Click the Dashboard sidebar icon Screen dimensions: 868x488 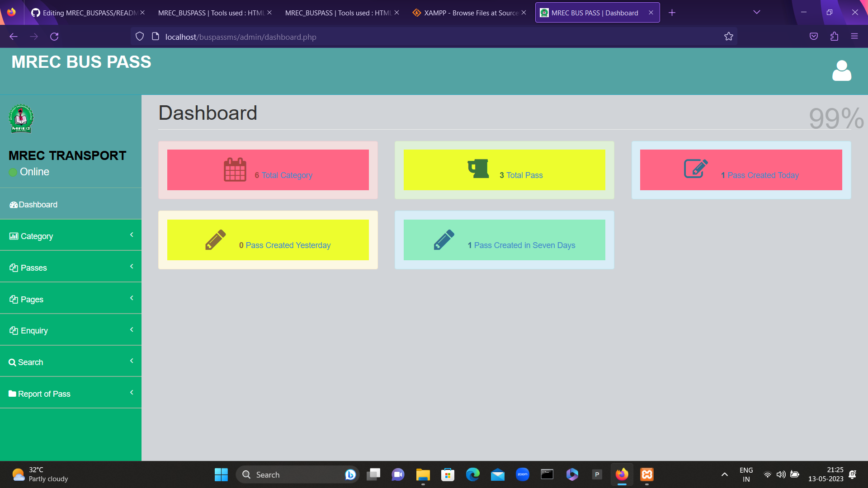tap(13, 204)
